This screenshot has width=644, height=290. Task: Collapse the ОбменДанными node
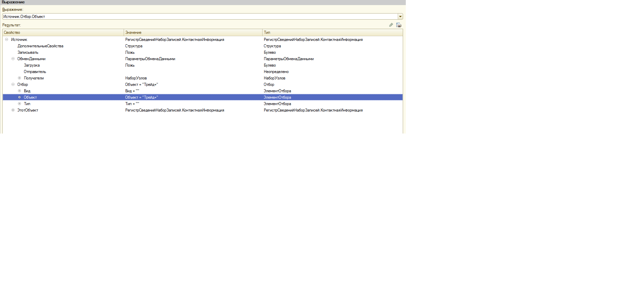[x=13, y=59]
